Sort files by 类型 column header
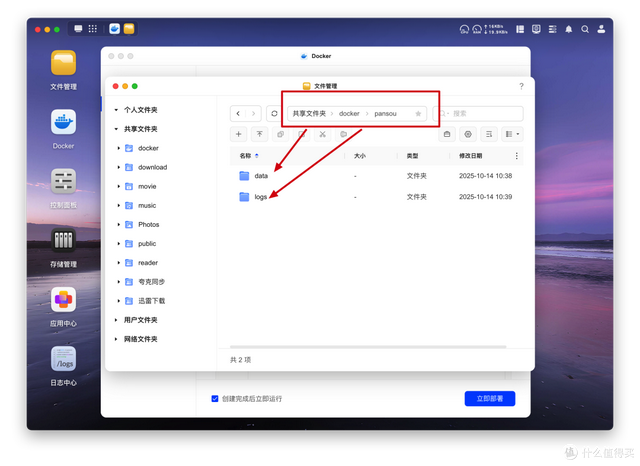Image resolution: width=640 pixels, height=466 pixels. [x=412, y=156]
